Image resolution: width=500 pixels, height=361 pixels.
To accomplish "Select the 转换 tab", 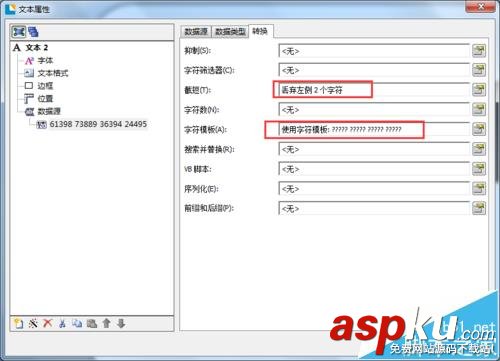I will 260,31.
